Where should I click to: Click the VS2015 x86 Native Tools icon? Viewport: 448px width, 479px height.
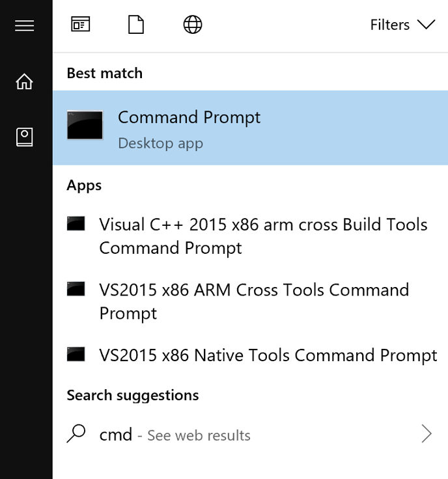[x=76, y=355]
